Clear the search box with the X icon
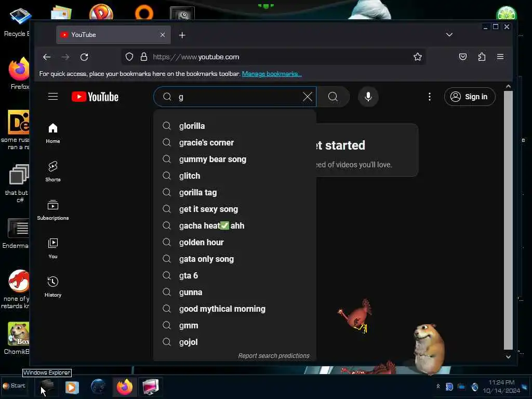 (x=308, y=97)
